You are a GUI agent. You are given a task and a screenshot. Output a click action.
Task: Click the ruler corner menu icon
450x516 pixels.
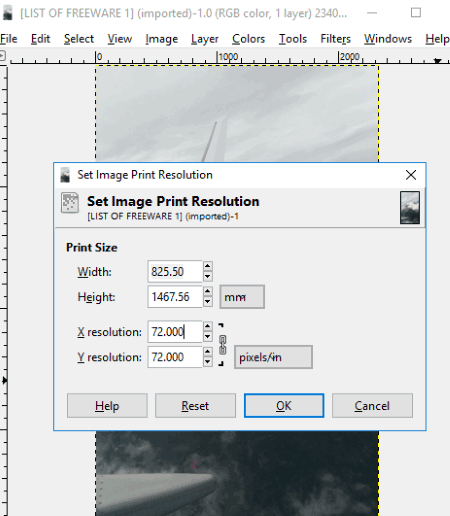click(x=2, y=55)
